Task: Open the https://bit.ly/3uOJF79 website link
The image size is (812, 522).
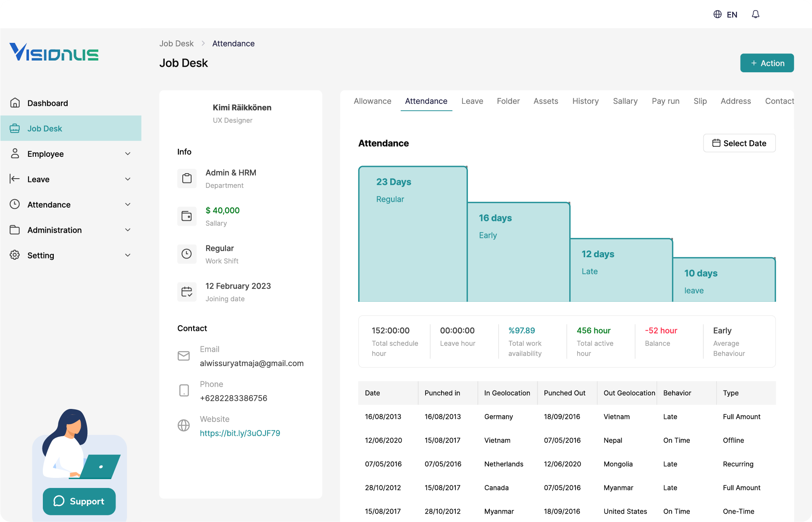Action: (x=240, y=432)
